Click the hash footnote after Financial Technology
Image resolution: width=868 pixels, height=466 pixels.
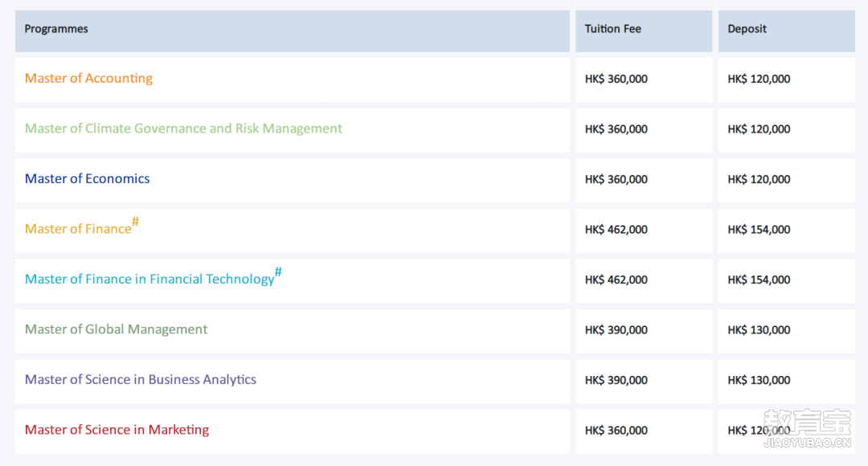tap(278, 272)
